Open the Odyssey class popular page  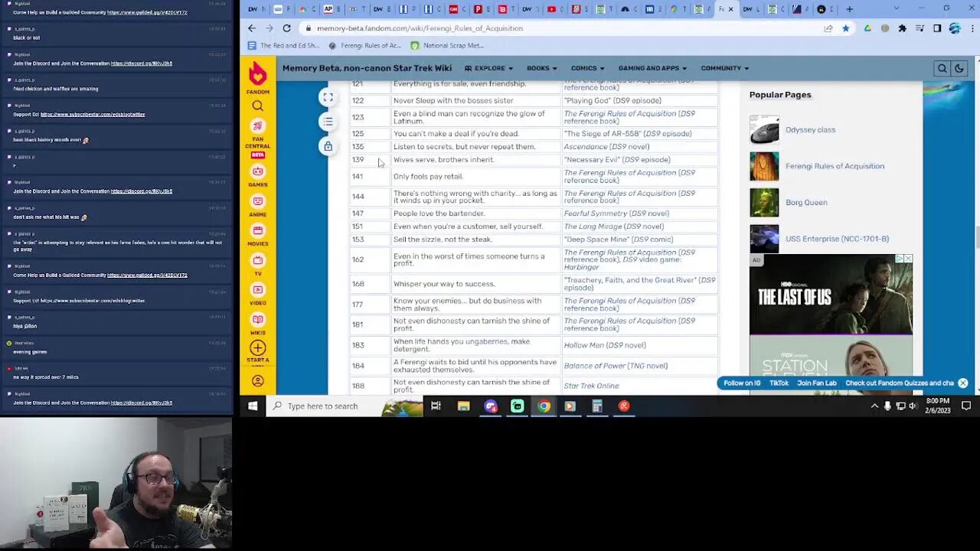[810, 130]
